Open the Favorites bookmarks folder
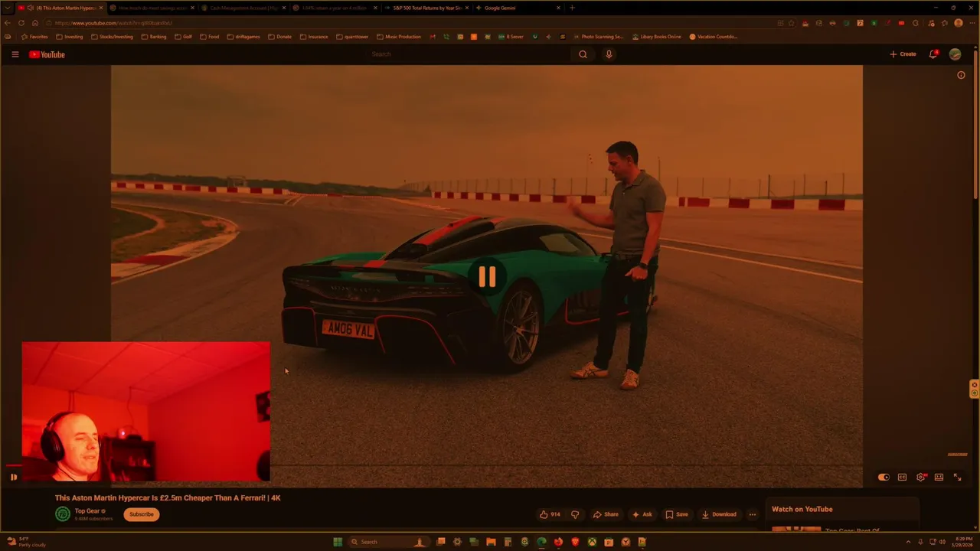This screenshot has width=980, height=551. click(34, 37)
